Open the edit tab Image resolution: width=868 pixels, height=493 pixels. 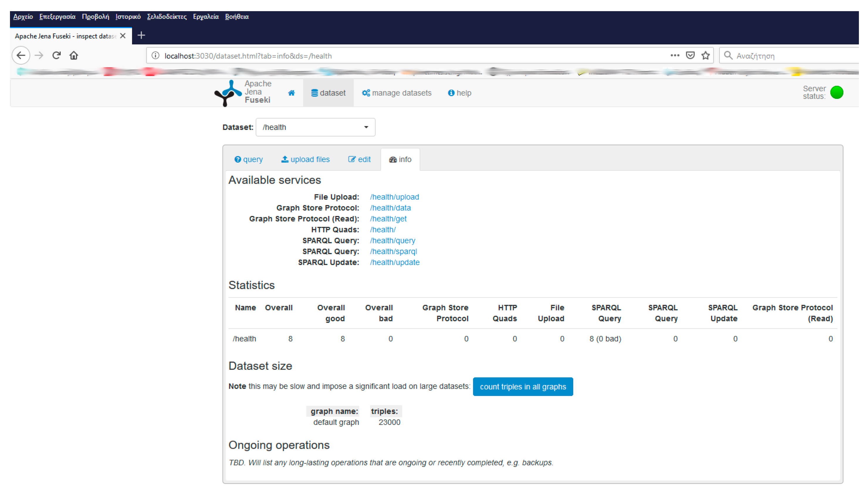click(359, 159)
